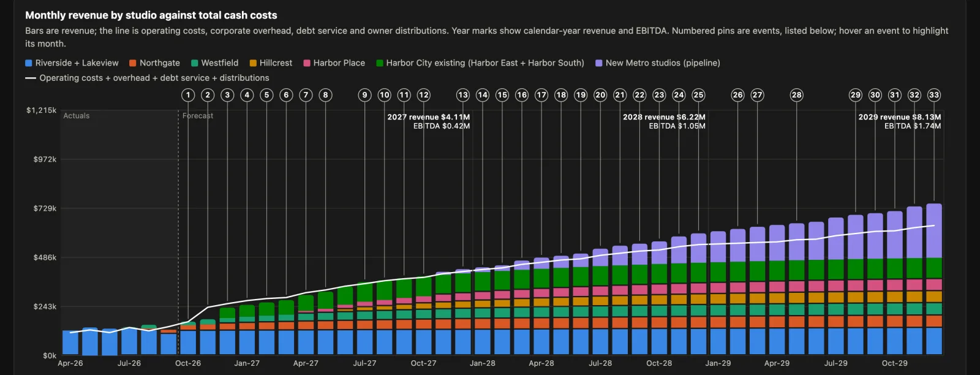This screenshot has height=375, width=980.
Task: Click event pin number 15
Action: click(502, 95)
